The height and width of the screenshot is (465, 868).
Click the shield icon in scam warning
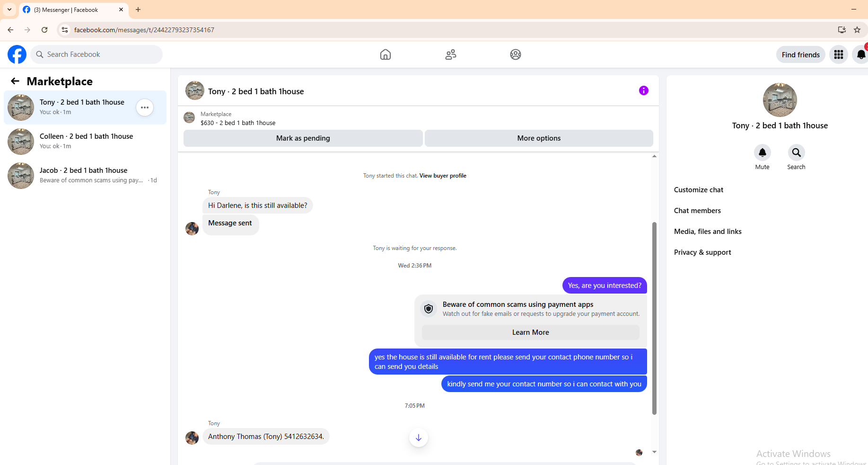point(429,309)
